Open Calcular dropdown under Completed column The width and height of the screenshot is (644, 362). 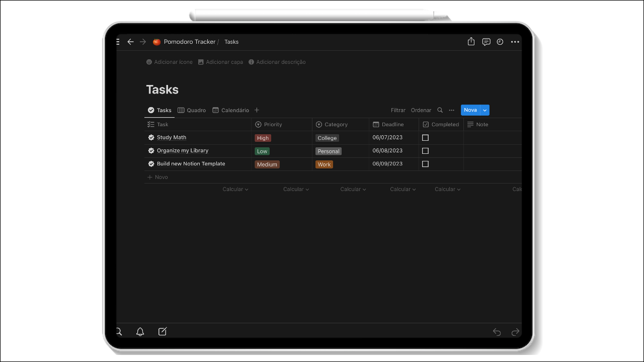[448, 190]
